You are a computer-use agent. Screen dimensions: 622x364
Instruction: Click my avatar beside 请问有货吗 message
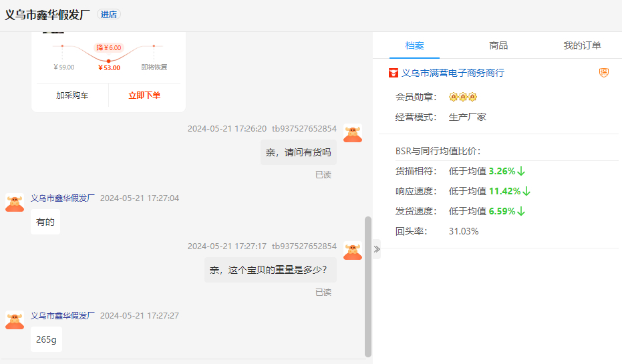[x=353, y=134]
